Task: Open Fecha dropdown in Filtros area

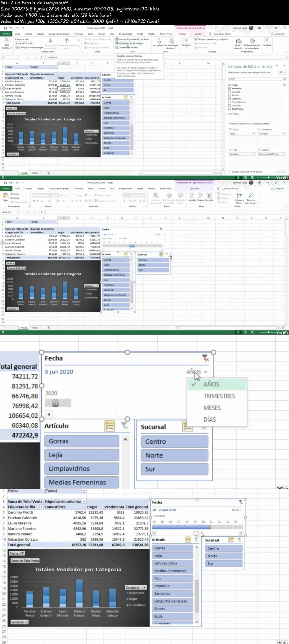Action: pyautogui.click(x=253, y=134)
